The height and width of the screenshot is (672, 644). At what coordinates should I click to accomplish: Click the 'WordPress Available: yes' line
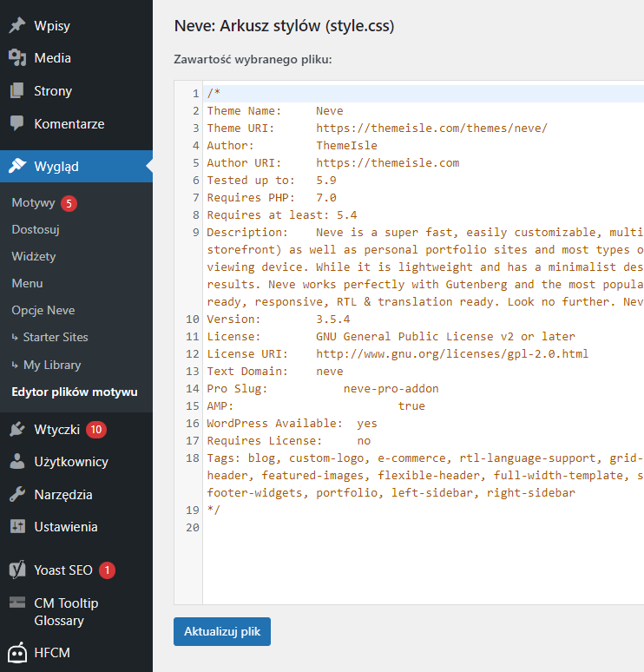pos(292,423)
